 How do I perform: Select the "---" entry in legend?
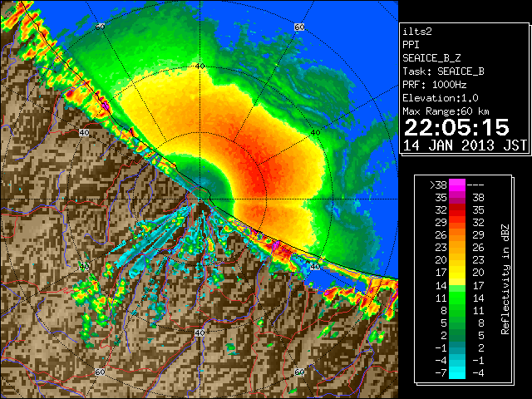point(475,185)
